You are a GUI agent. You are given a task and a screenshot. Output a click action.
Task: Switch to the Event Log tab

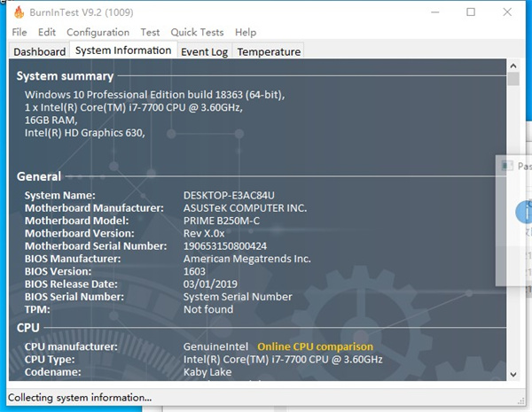click(204, 51)
